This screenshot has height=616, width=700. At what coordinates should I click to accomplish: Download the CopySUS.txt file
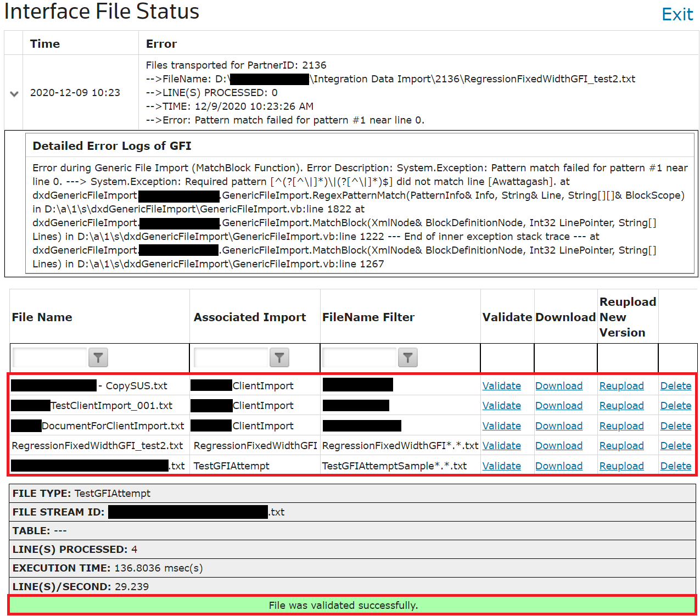(559, 386)
